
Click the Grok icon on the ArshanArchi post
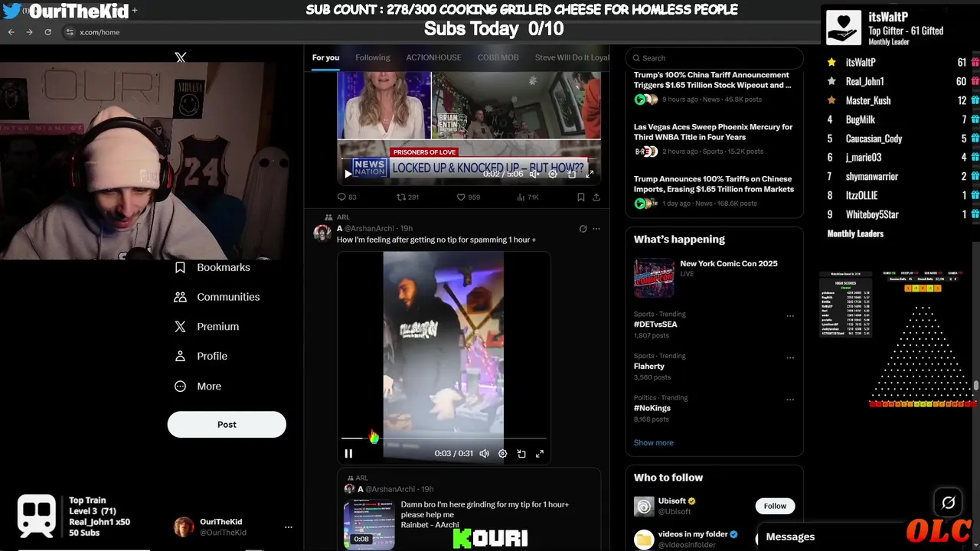point(583,229)
